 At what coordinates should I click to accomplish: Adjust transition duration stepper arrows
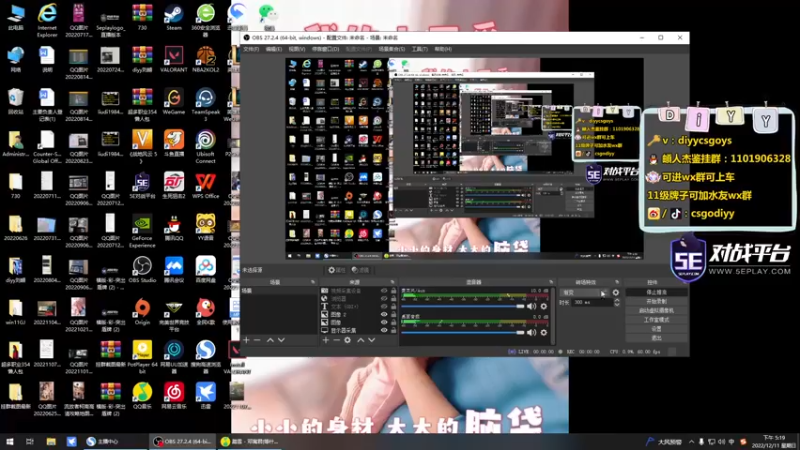617,302
